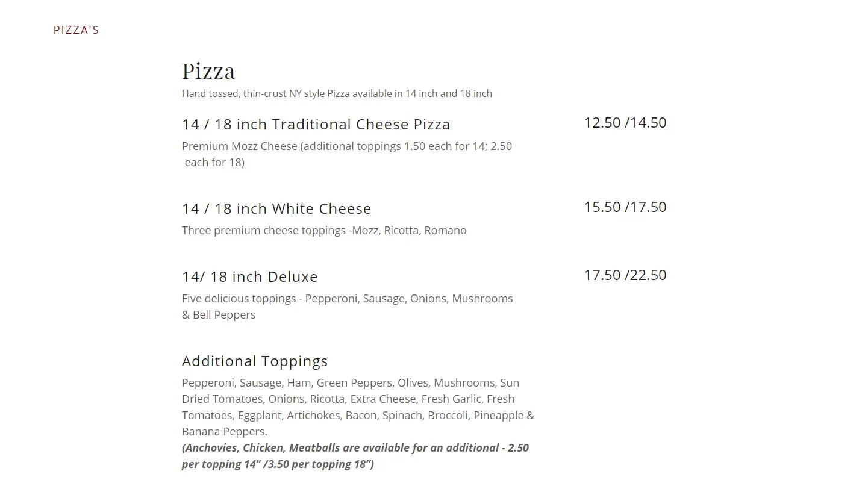This screenshot has width=868, height=486.
Task: Select the White Cheese pizza title
Action: click(x=276, y=209)
